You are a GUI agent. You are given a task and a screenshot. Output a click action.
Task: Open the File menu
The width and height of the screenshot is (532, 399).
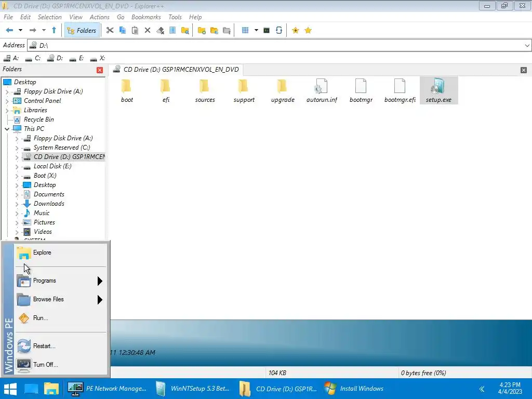pyautogui.click(x=8, y=17)
